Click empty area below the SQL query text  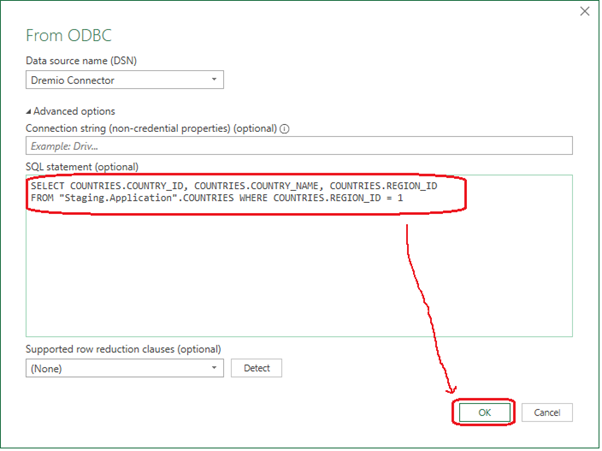pyautogui.click(x=298, y=280)
